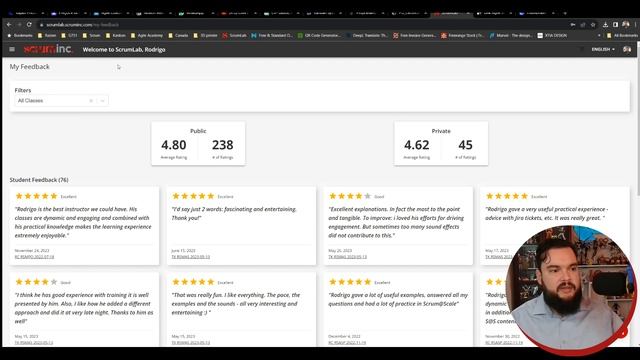640x360 pixels.
Task: Bookmark this page with the star icon
Action: click(593, 25)
